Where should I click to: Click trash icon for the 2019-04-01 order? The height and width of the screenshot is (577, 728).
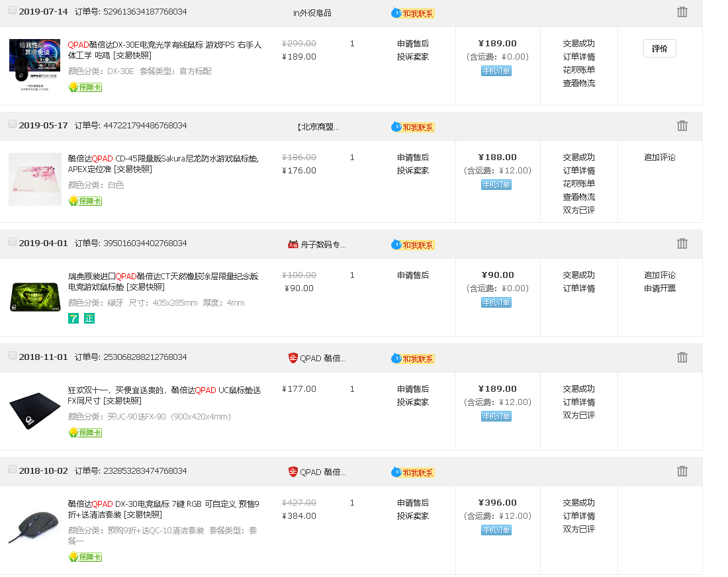[682, 244]
